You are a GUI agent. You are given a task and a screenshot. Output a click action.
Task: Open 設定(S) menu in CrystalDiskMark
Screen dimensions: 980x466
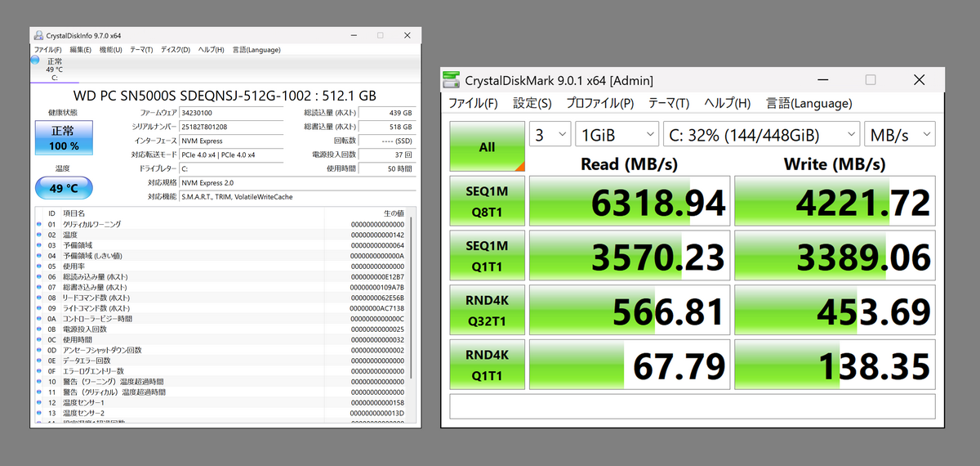click(x=532, y=104)
